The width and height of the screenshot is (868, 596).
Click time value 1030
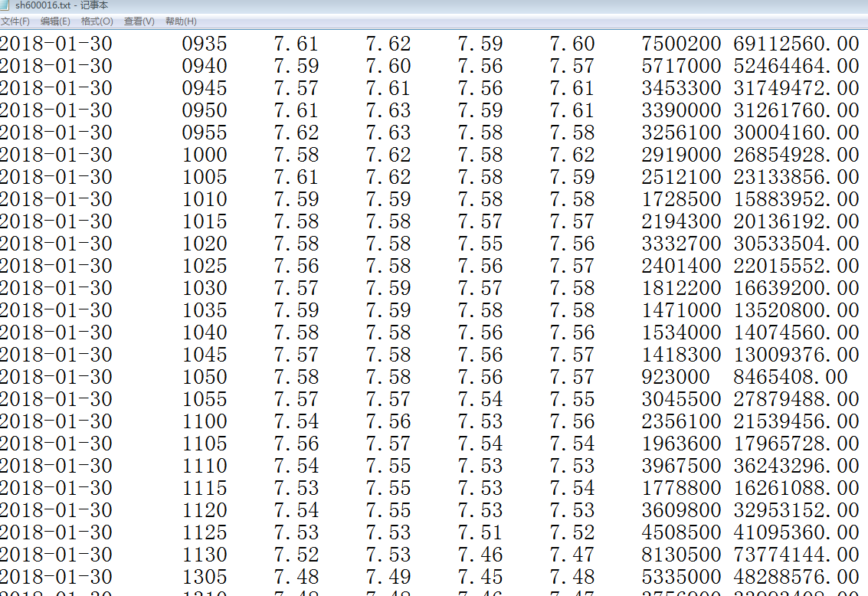(205, 288)
